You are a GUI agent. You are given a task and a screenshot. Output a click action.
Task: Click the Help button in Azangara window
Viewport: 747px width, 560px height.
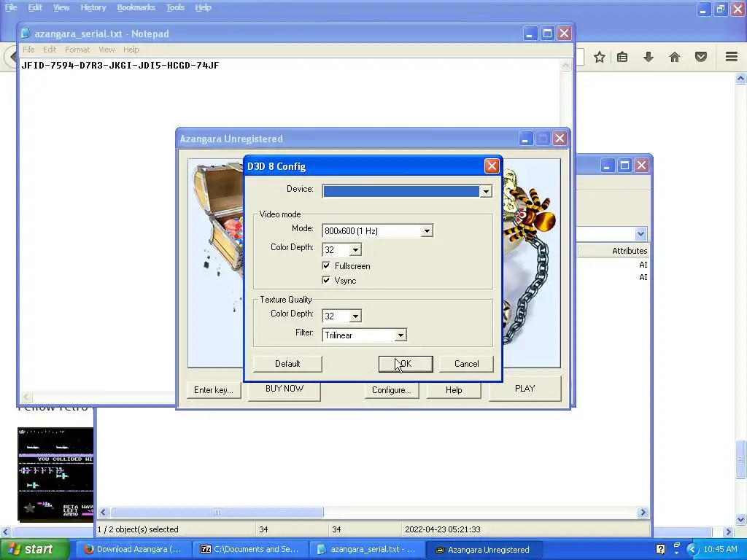pyautogui.click(x=454, y=390)
